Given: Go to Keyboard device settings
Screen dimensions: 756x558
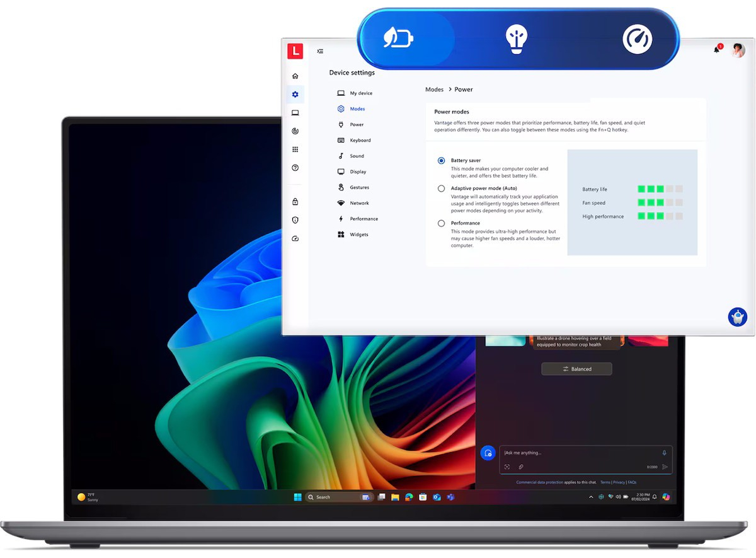Looking at the screenshot, I should point(360,141).
